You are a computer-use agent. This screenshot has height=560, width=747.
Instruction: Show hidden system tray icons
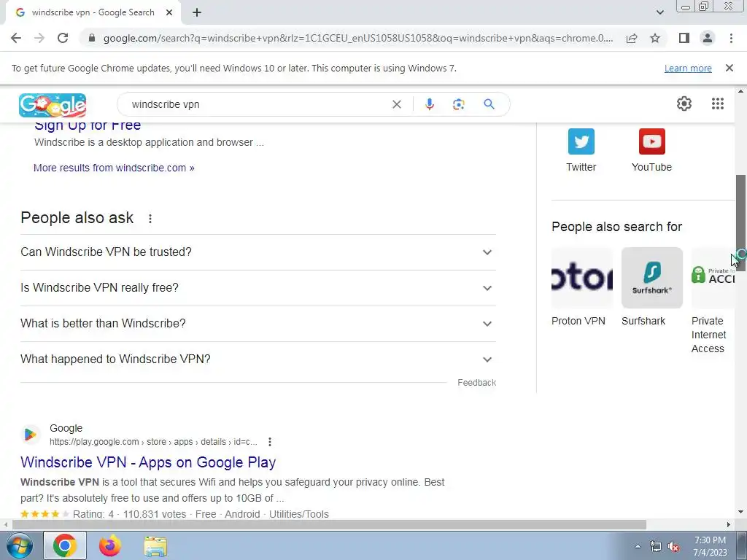click(638, 546)
